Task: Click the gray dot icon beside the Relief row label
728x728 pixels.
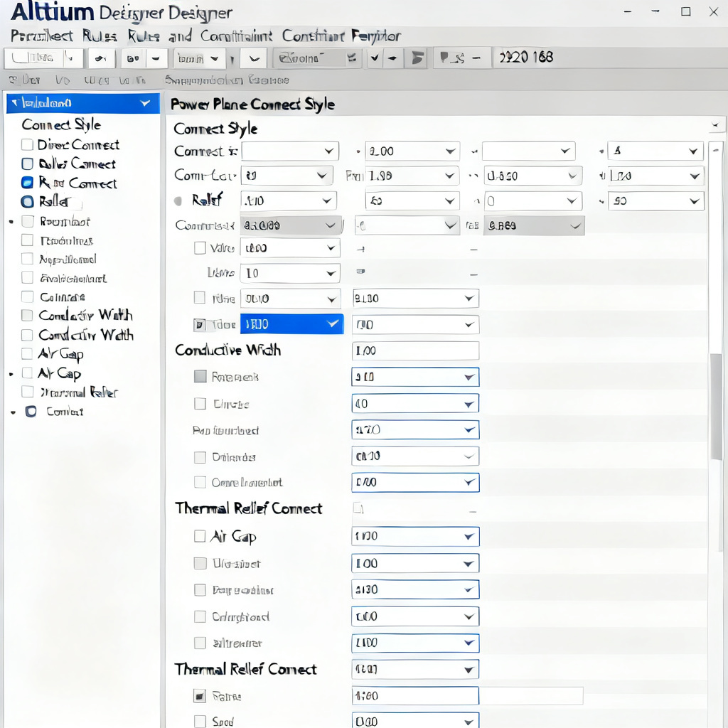Action: point(178,201)
